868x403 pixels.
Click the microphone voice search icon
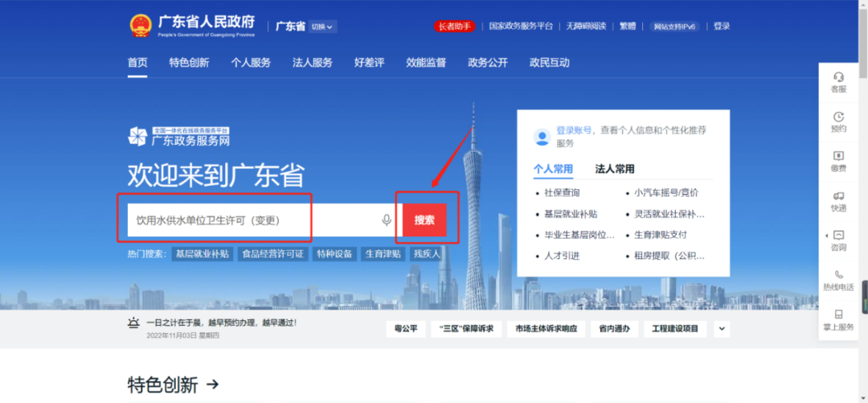coord(387,220)
